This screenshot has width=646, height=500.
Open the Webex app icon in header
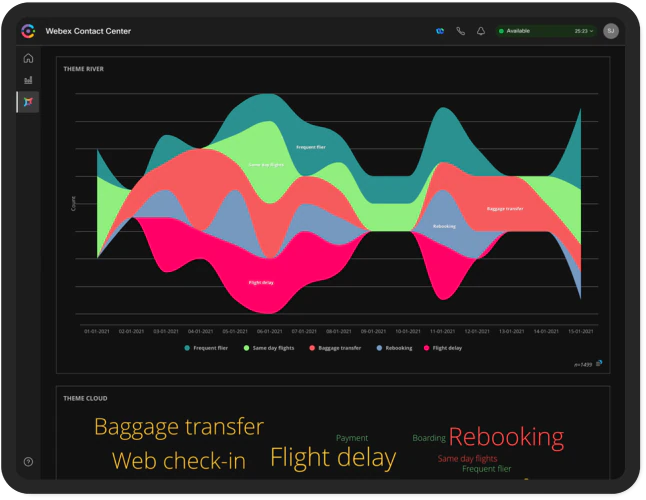coord(439,31)
